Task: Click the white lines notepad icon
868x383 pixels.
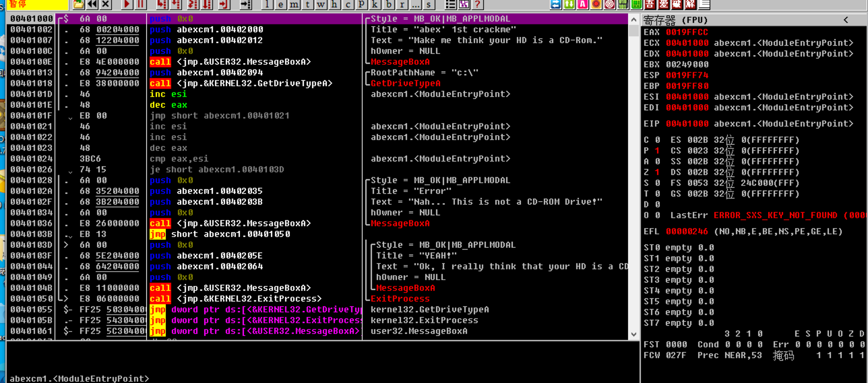Action: pyautogui.click(x=704, y=4)
